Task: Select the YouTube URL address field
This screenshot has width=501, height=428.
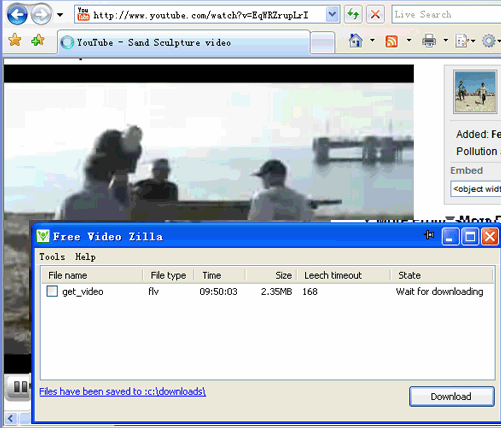Action: click(x=207, y=15)
